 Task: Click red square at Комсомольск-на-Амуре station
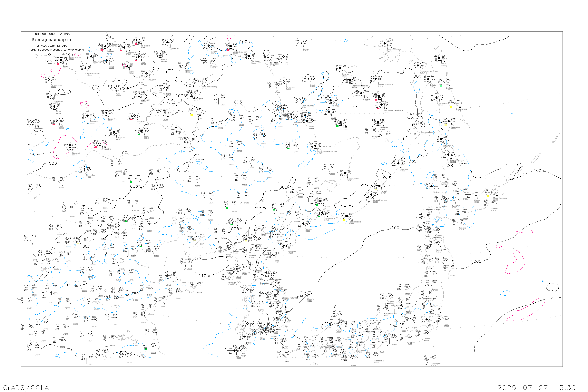coord(378,108)
